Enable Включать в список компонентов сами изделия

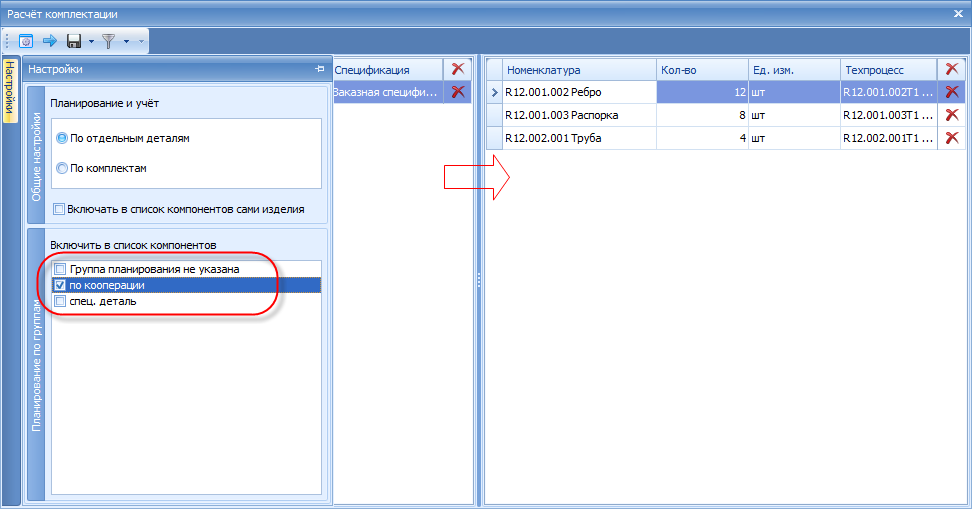click(59, 209)
